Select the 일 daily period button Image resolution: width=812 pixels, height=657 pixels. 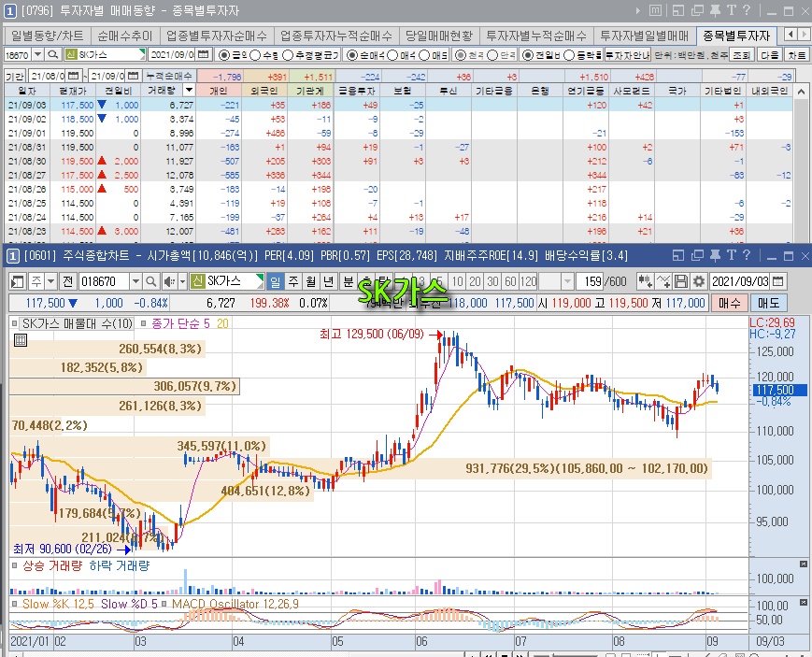[x=275, y=281]
